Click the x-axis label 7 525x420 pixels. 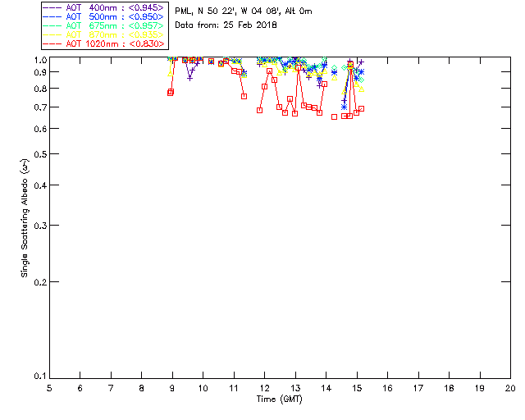pos(111,389)
